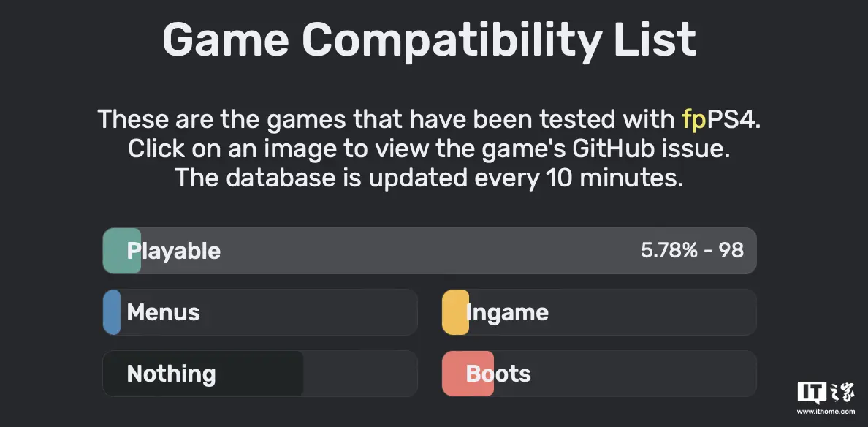Screen dimensions: 868x427
Task: Click the 5.78% - 98 statistic
Action: [692, 251]
